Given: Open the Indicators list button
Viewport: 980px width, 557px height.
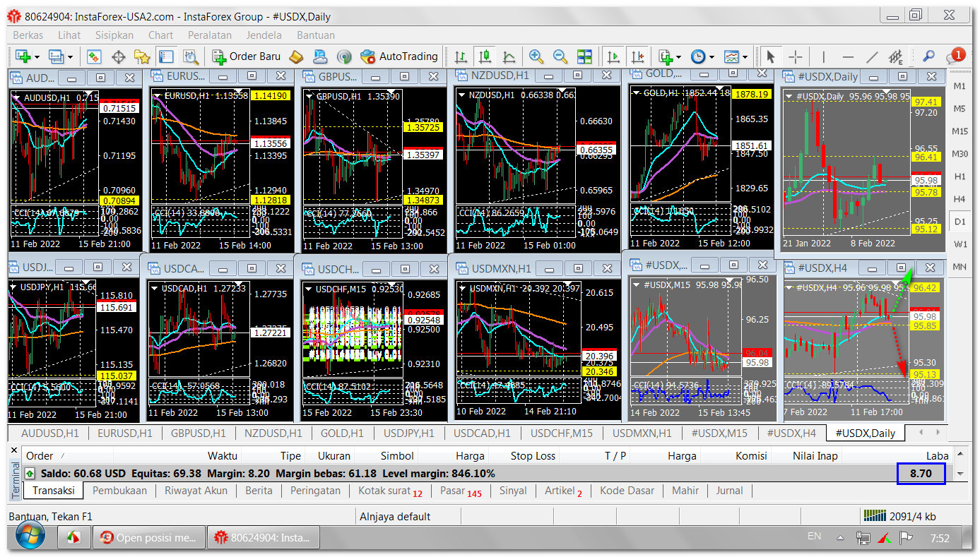Looking at the screenshot, I should 666,56.
